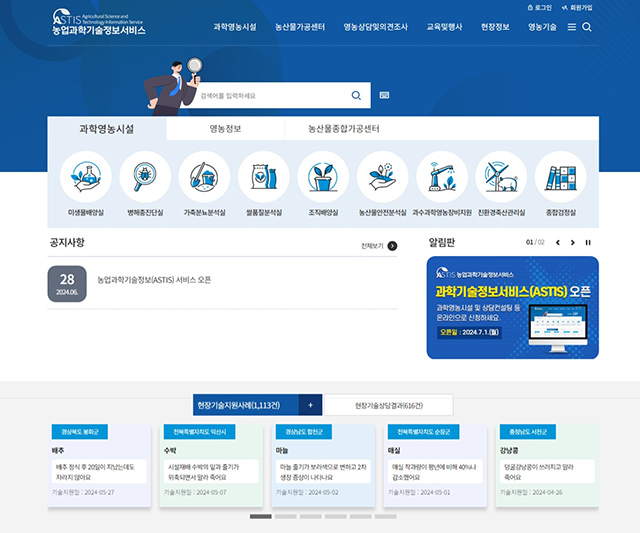The width and height of the screenshot is (640, 533).
Task: Open notice 농업과학기술정보(ASTIS) 서비스 오픈
Action: [154, 280]
